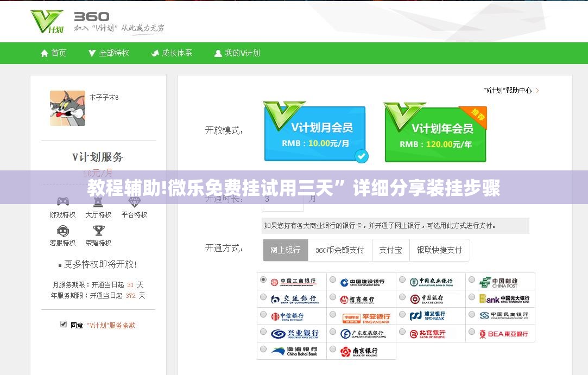
Task: Select the 渤海银行 radio button
Action: (x=263, y=349)
